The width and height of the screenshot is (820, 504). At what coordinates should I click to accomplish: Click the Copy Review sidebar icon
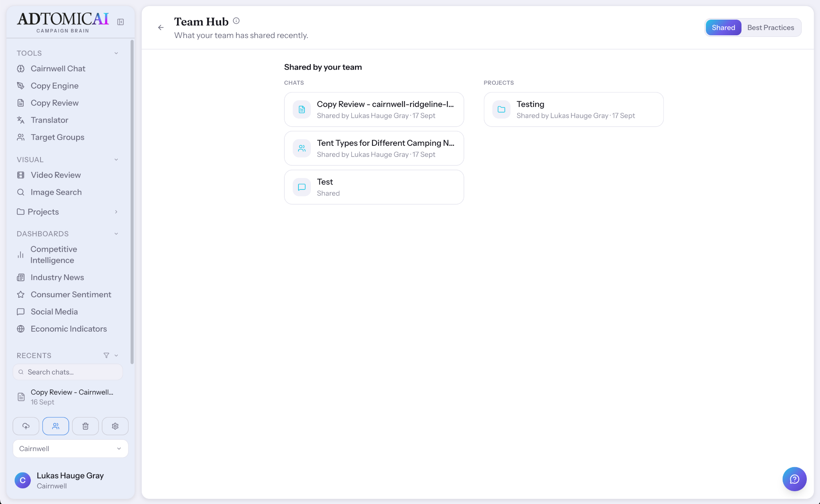click(21, 103)
